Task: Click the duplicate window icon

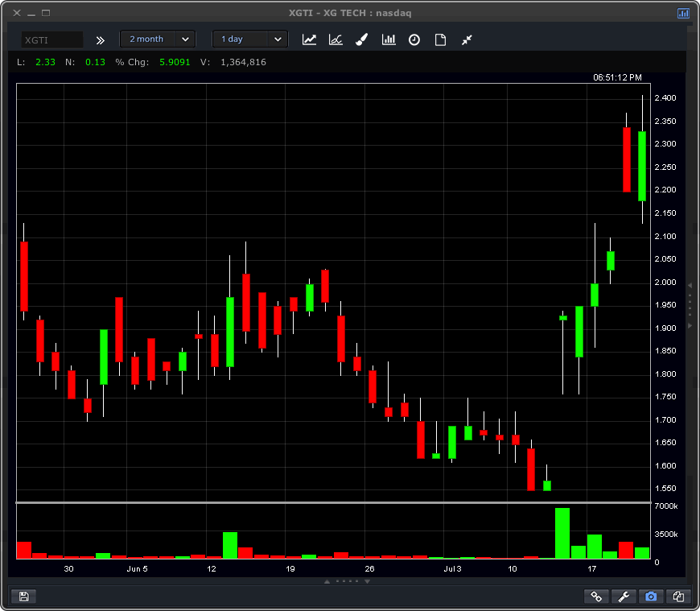Action: coord(678,597)
